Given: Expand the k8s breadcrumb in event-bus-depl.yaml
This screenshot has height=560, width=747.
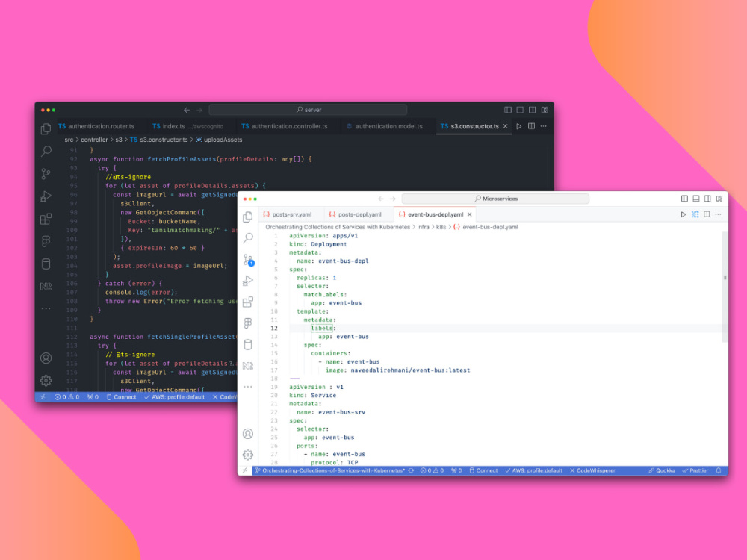Looking at the screenshot, I should click(439, 227).
